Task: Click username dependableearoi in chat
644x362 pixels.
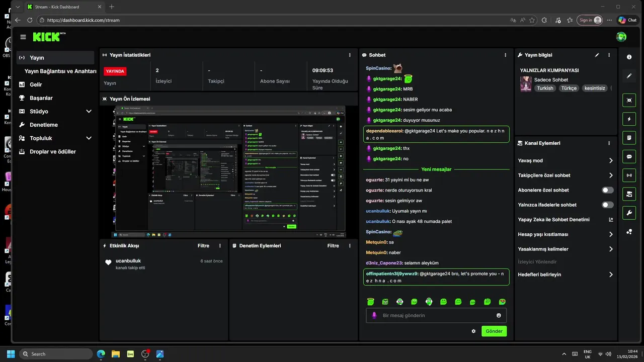Action: click(385, 131)
